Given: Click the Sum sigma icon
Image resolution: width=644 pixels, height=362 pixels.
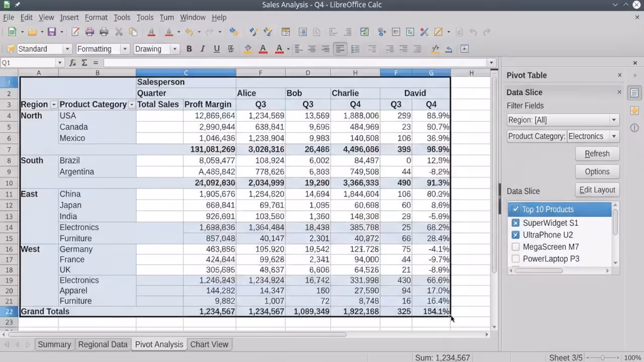Looking at the screenshot, I should point(84,63).
